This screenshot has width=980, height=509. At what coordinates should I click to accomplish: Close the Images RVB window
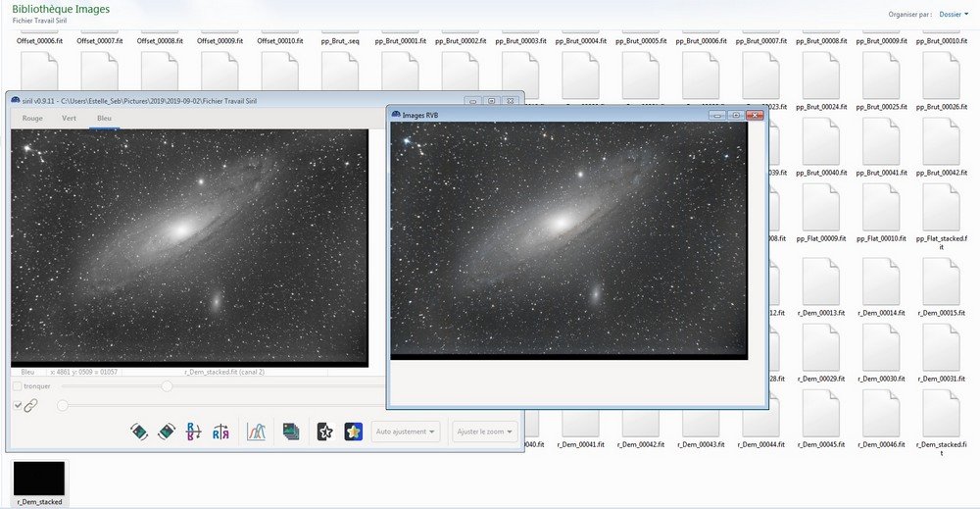tap(755, 115)
